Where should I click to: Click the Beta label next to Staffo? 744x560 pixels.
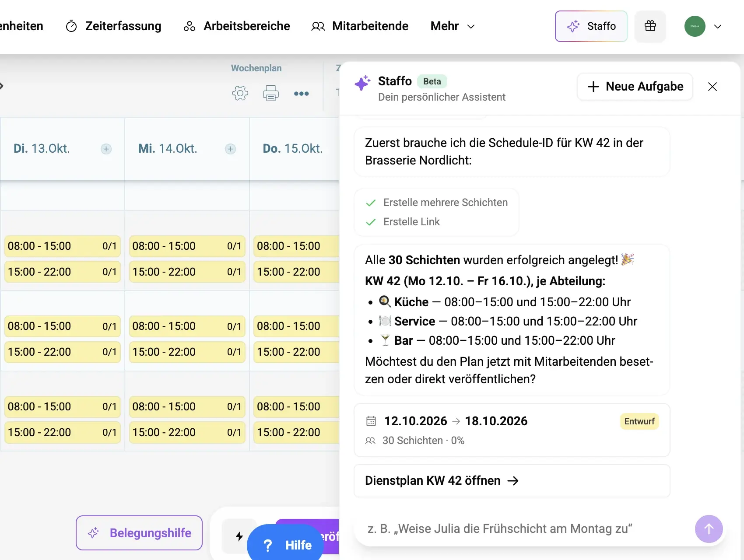pos(432,81)
